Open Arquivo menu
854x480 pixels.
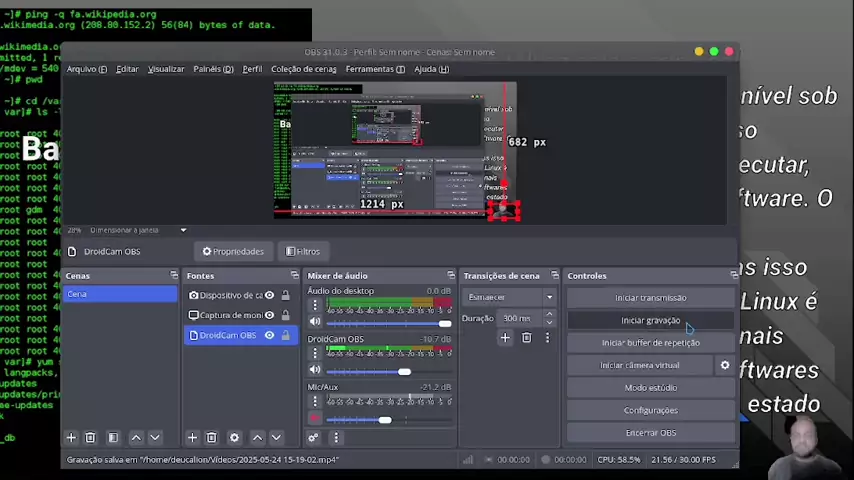click(87, 69)
